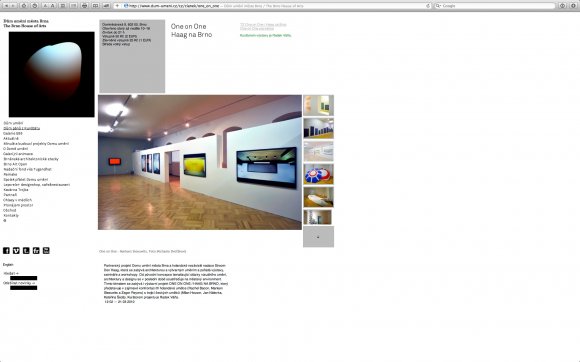
Task: Decrease text size with small A button
Action: [45, 6]
